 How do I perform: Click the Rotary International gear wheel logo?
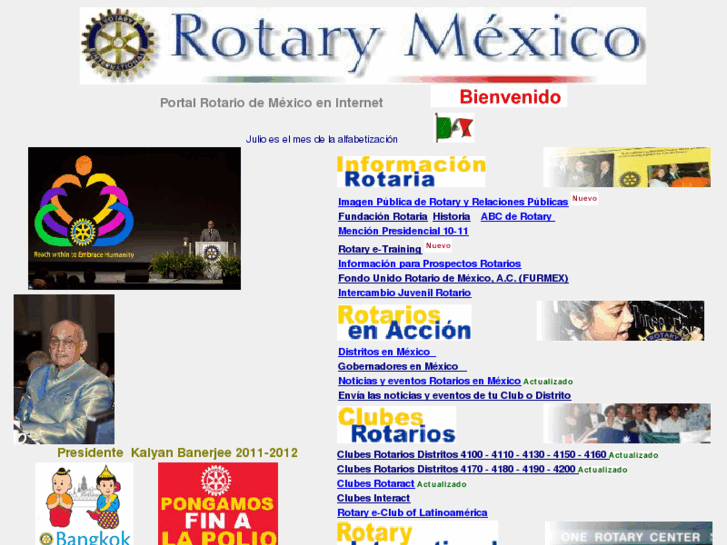(x=118, y=45)
